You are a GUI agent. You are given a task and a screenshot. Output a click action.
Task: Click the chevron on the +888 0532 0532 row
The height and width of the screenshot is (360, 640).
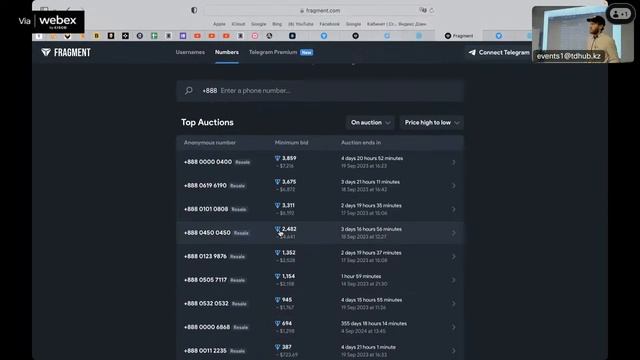click(453, 304)
